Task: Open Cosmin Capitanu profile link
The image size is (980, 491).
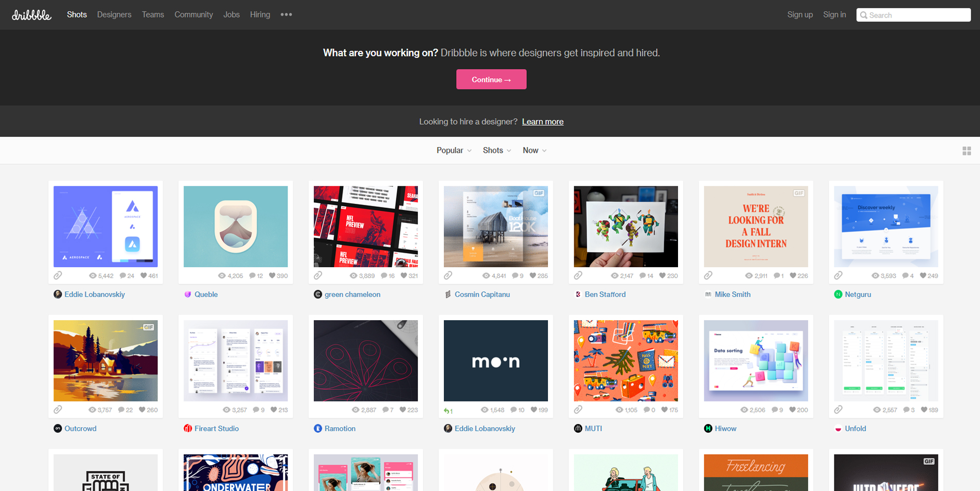Action: [482, 294]
